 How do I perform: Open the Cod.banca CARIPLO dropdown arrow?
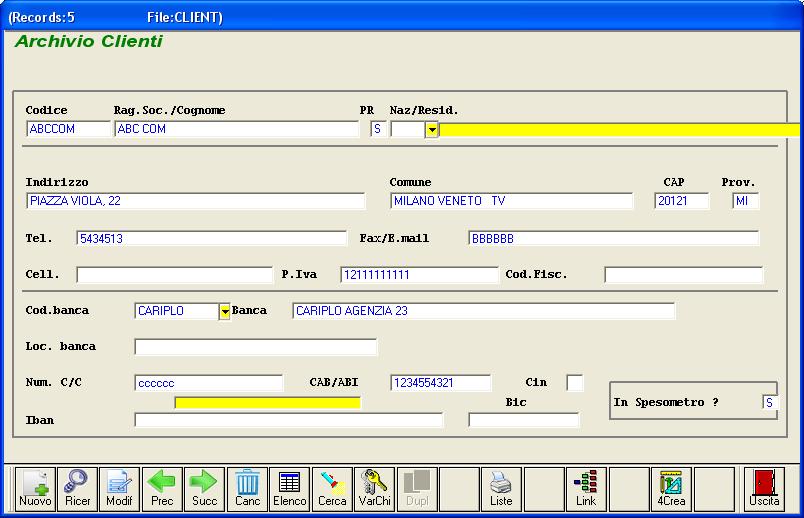[225, 311]
